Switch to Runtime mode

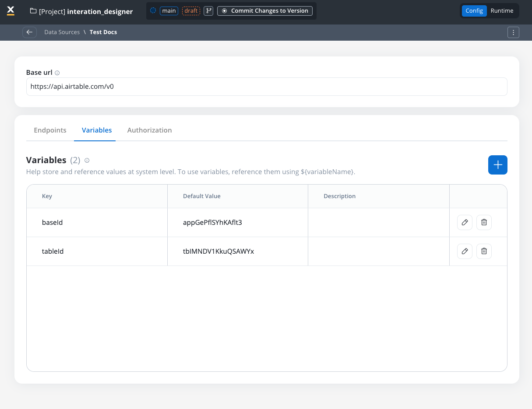[x=502, y=11]
